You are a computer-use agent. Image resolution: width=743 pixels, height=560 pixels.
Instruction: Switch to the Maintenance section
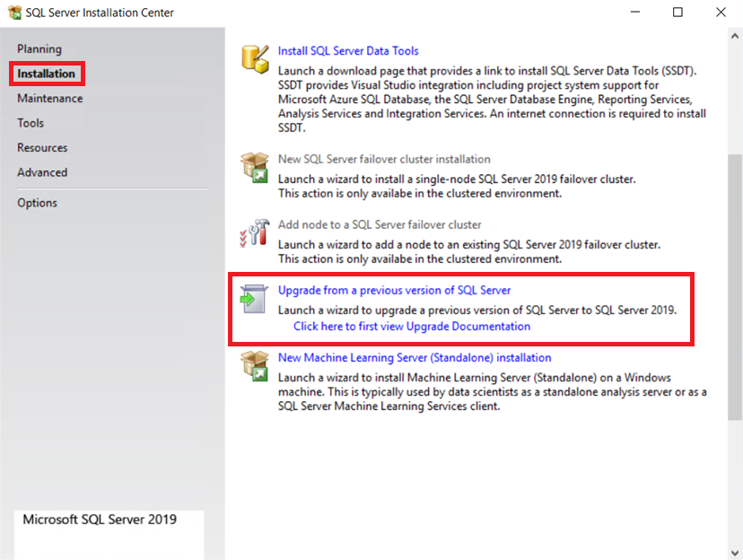click(x=49, y=98)
